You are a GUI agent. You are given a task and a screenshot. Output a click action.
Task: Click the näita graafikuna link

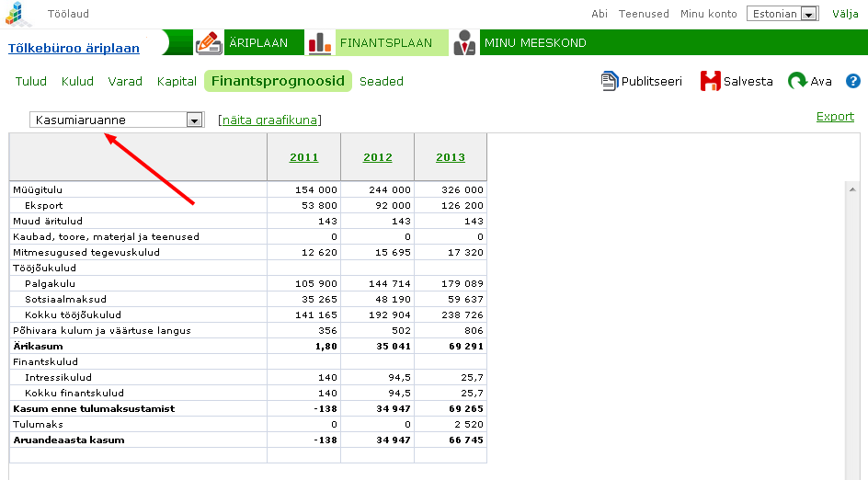269,120
